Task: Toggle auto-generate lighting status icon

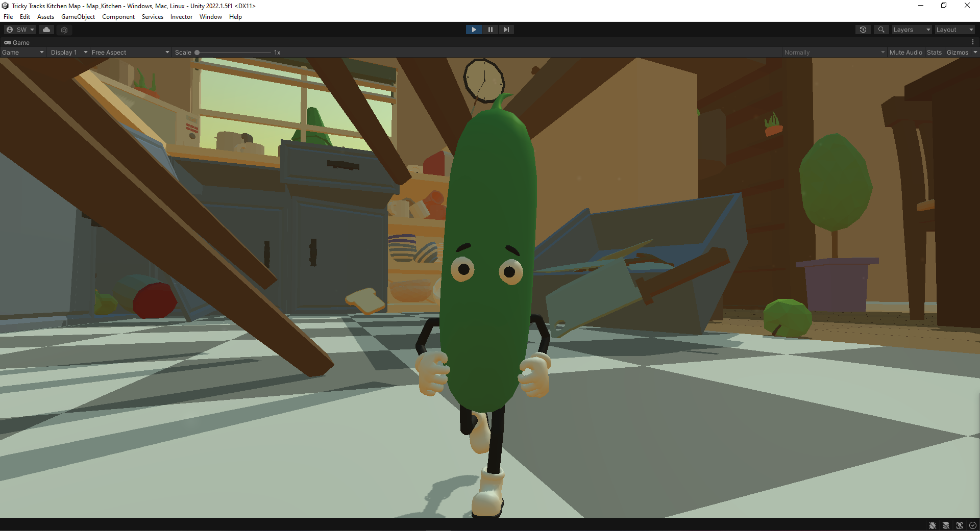Action: (960, 525)
